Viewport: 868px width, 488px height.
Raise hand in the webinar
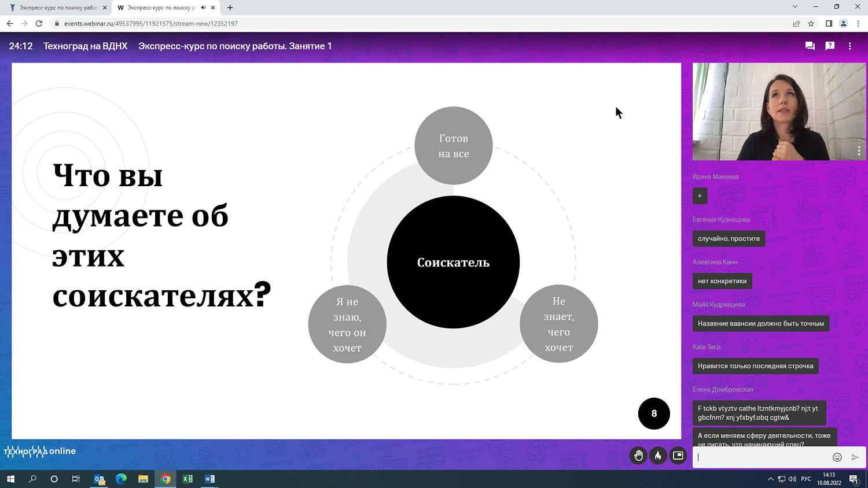638,456
